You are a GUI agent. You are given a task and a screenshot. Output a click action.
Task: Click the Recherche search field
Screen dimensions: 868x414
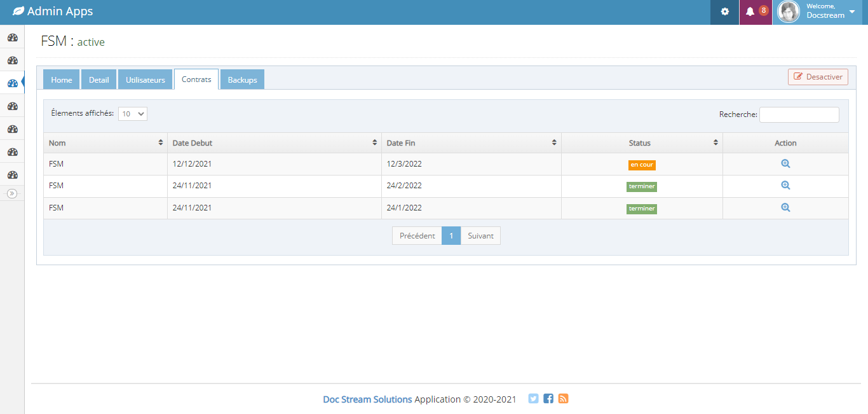click(799, 114)
